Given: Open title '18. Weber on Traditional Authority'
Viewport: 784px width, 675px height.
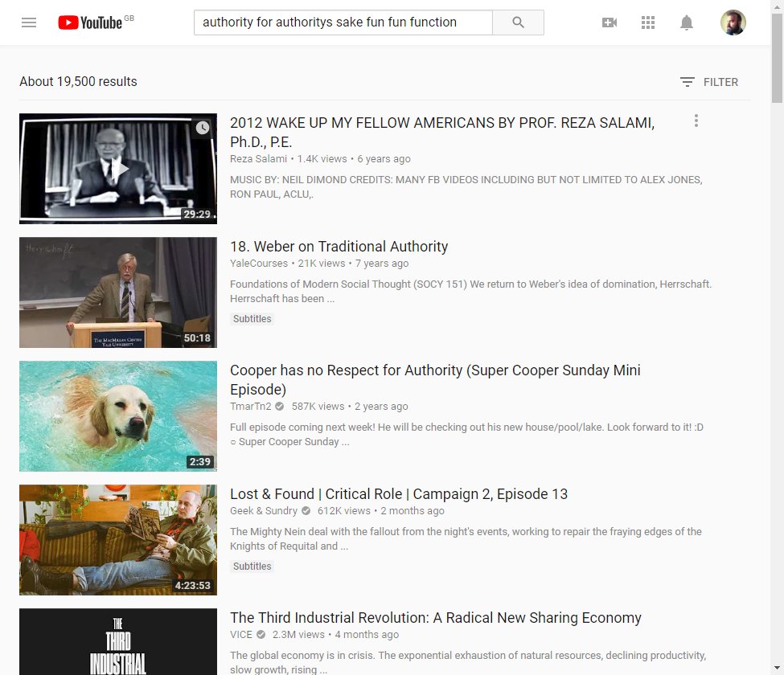Looking at the screenshot, I should [339, 247].
